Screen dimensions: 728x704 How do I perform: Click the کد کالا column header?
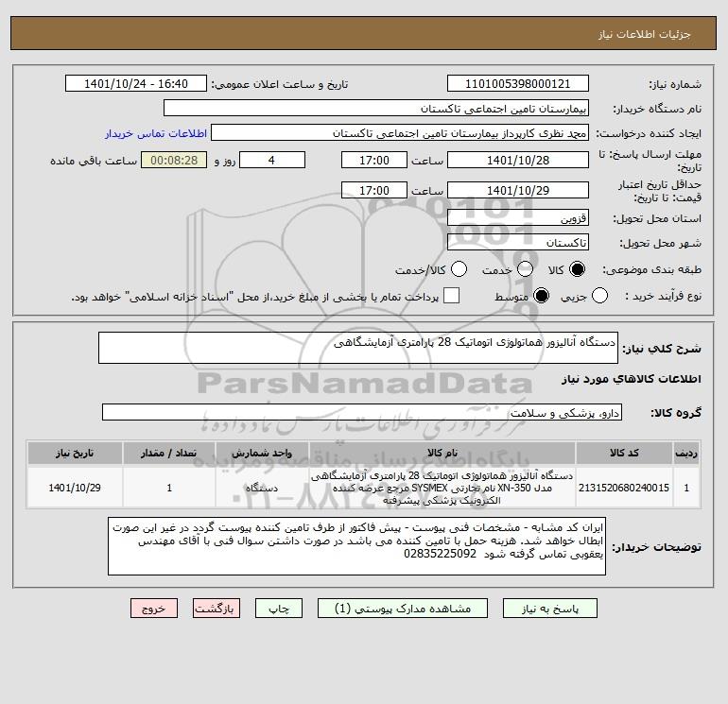pos(624,453)
